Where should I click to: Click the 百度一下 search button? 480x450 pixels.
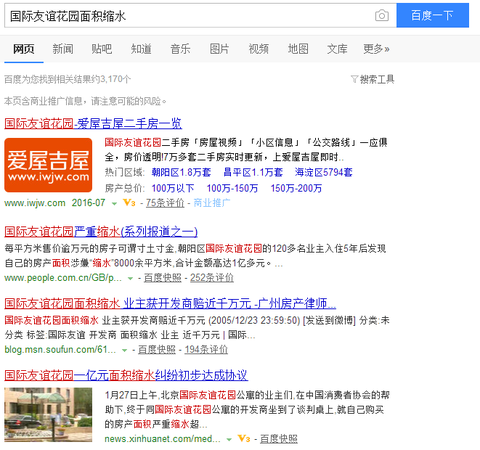pos(433,15)
